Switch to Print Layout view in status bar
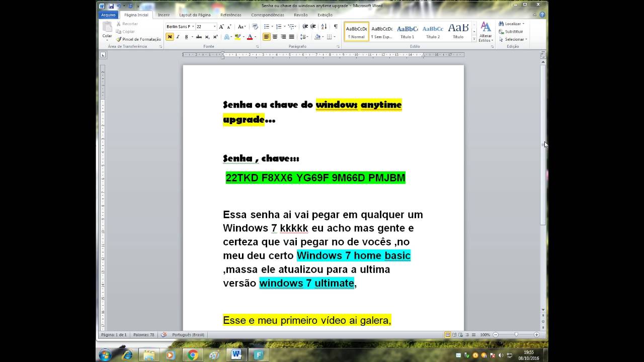This screenshot has width=644, height=362. click(x=447, y=335)
